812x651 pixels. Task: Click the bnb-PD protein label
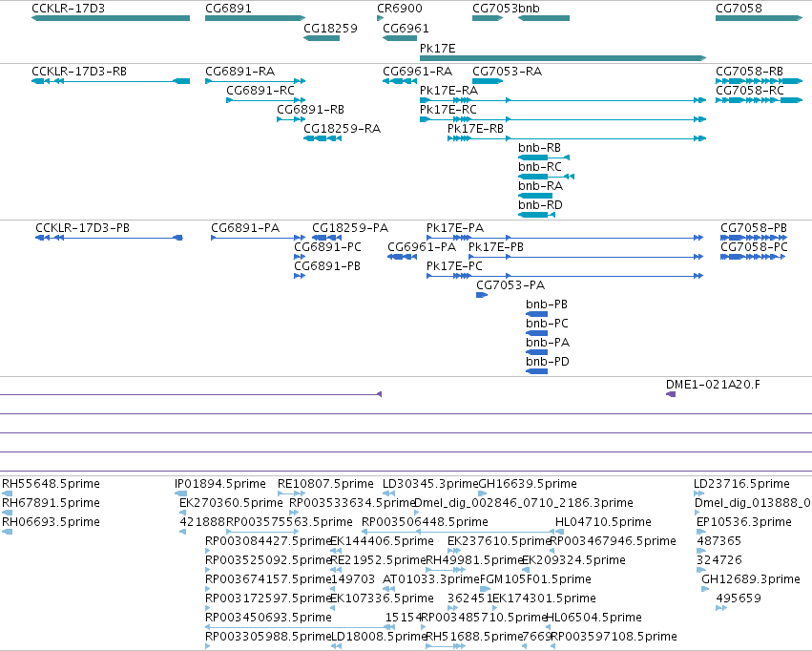coord(548,362)
